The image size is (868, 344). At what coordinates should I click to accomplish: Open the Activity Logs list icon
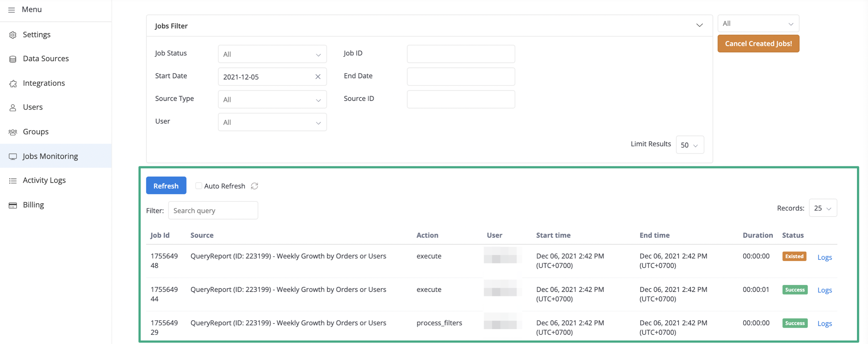[x=13, y=180]
